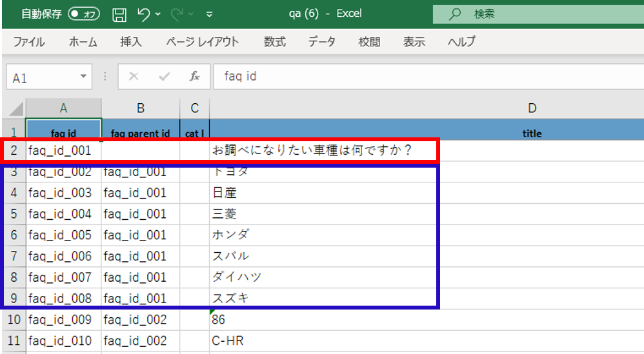
Task: Expand the Name Box dropdown arrow
Action: tap(83, 77)
